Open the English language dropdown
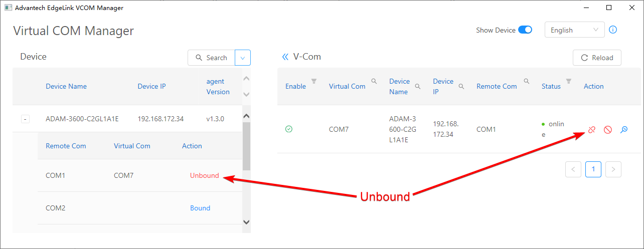Screen dimensions: 644x249 tap(574, 30)
